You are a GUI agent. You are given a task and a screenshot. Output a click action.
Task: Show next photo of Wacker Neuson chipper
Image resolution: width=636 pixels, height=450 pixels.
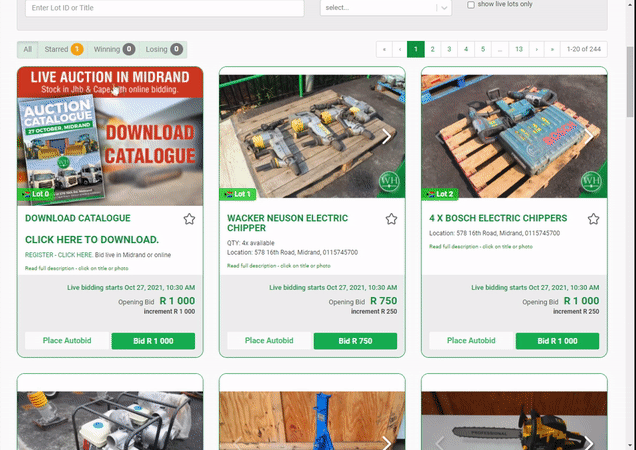388,136
